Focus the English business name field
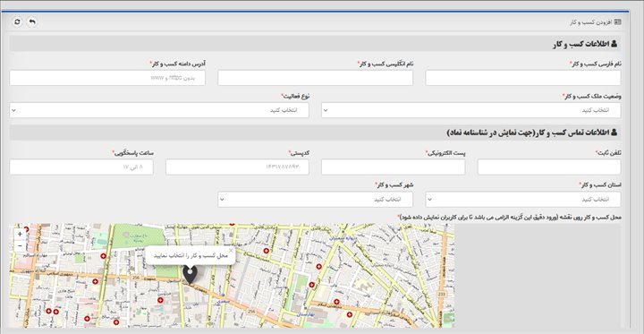Image resolution: width=644 pixels, height=334 pixels. [315, 78]
